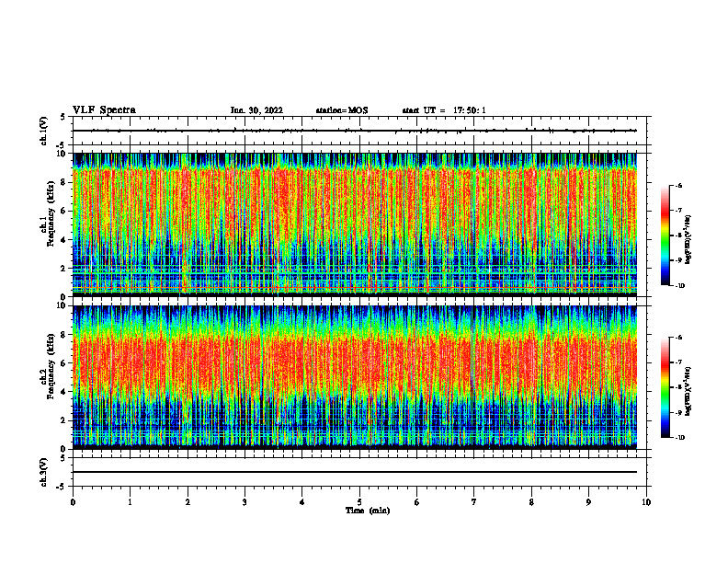The image size is (728, 563).
Task: Select the ch.1 colorbar "log(PSD)(V²/Hz)" label
Action: tap(688, 240)
